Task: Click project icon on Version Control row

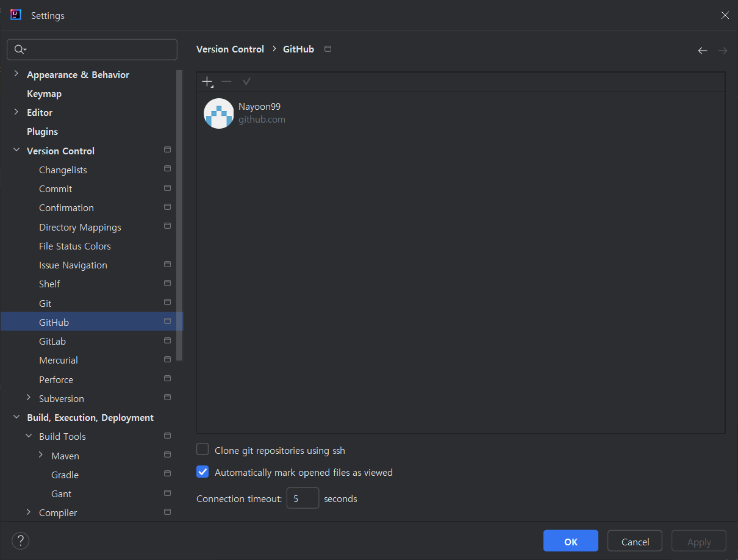Action: click(x=167, y=150)
